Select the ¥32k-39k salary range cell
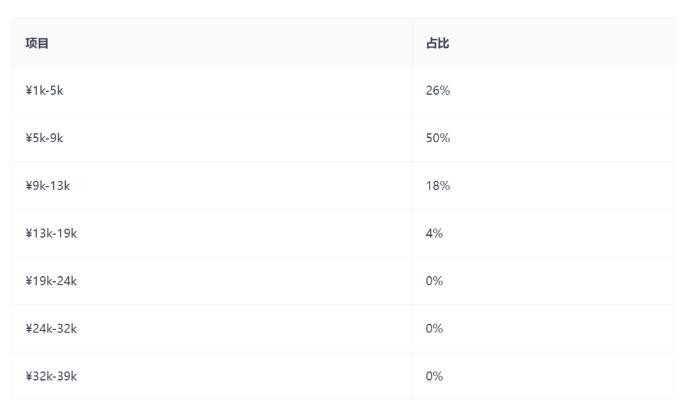691x405 pixels. [x=51, y=376]
